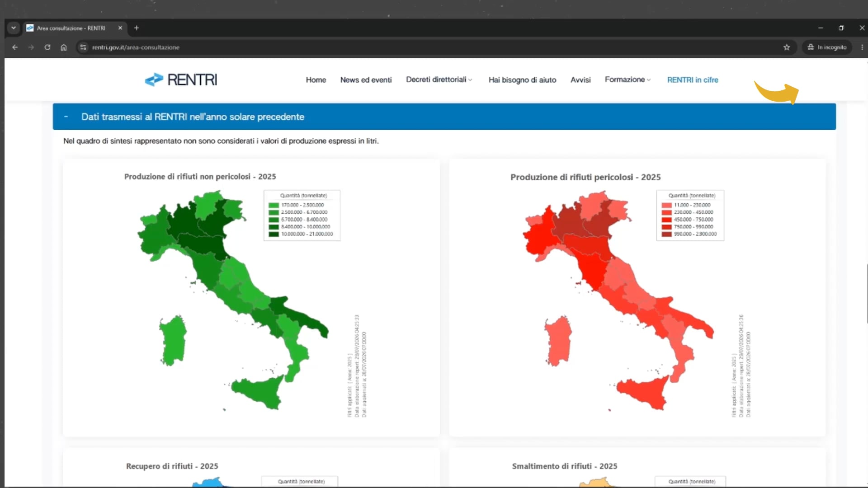868x488 pixels.
Task: Close the Area consultazione - RENTRI tab
Action: coord(120,28)
